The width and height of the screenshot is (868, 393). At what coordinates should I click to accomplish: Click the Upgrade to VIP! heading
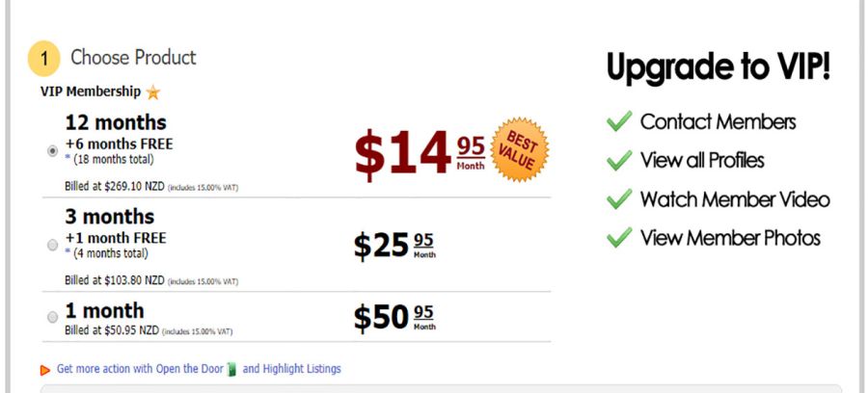[718, 67]
